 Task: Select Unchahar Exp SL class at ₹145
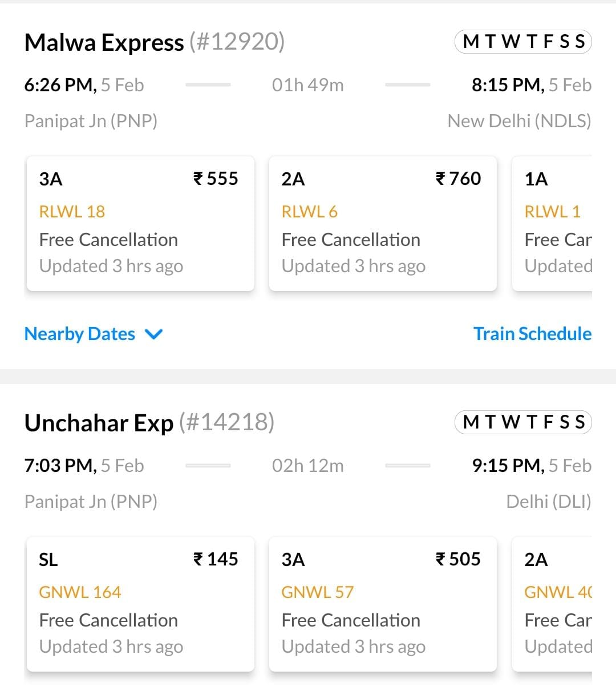pyautogui.click(x=140, y=604)
